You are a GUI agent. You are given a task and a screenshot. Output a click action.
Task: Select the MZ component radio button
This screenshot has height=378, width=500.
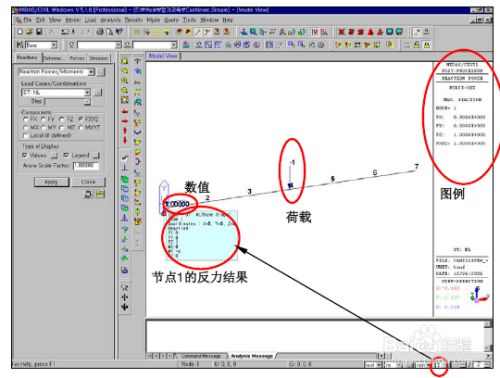[x=61, y=128]
